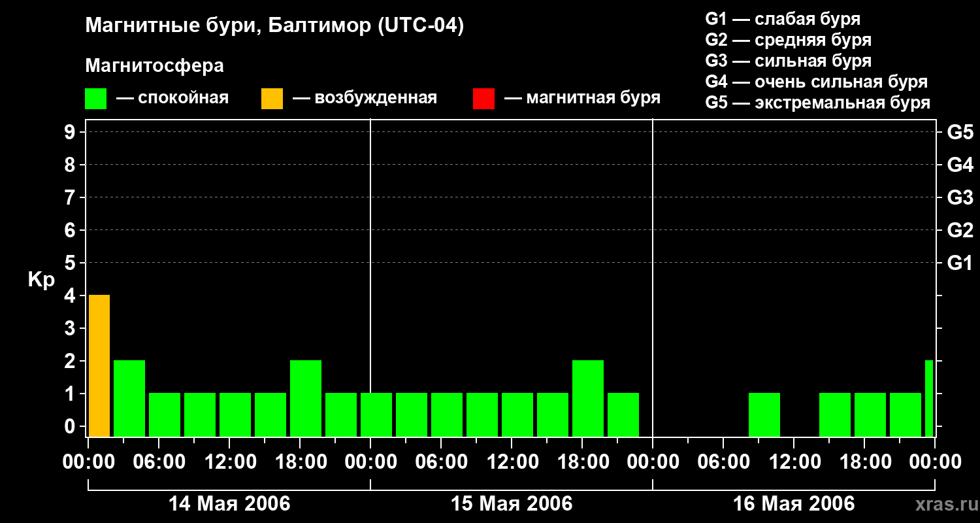Click the '18:00' time label for 16 May
This screenshot has height=523, width=980.
click(x=864, y=462)
